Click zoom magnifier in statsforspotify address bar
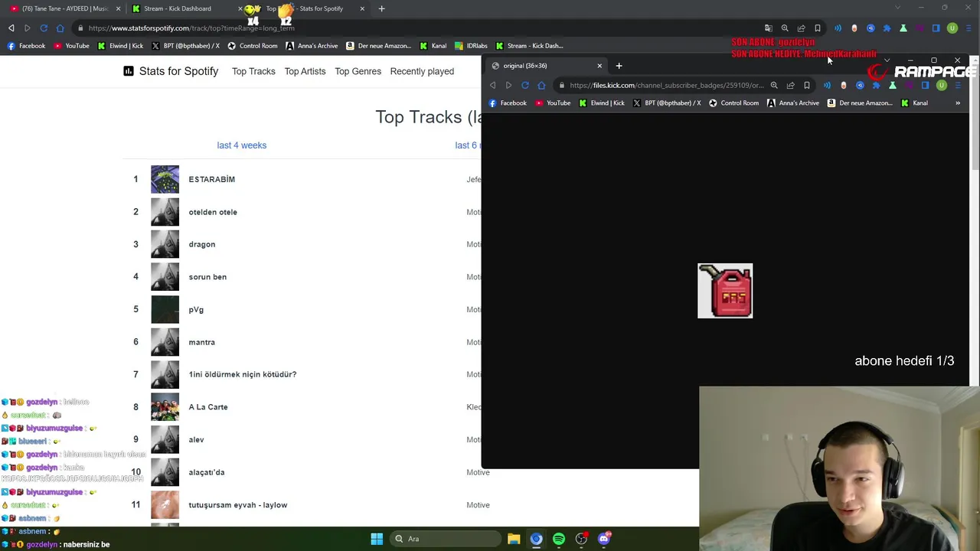 (x=785, y=28)
